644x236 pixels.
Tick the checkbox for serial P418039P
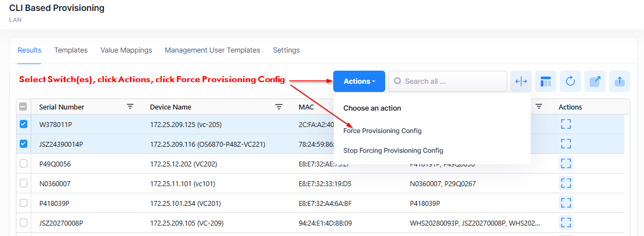(24, 203)
